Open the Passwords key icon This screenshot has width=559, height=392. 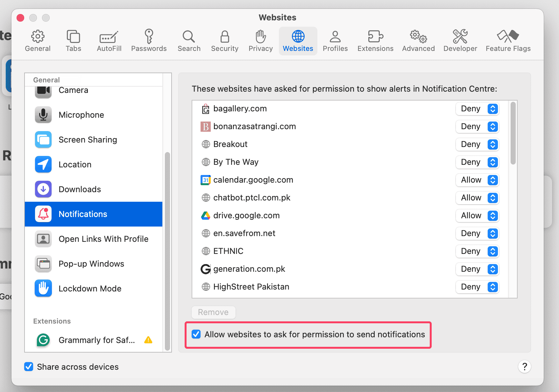pyautogui.click(x=149, y=37)
